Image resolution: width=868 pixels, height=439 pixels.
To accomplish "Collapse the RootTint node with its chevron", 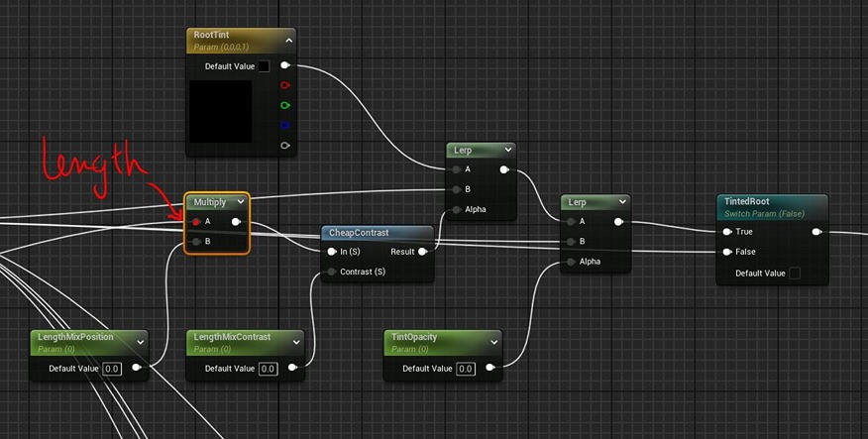I will pyautogui.click(x=288, y=41).
